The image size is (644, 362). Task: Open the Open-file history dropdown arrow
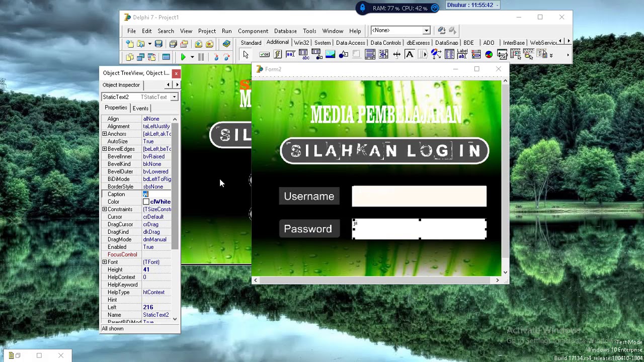click(149, 44)
